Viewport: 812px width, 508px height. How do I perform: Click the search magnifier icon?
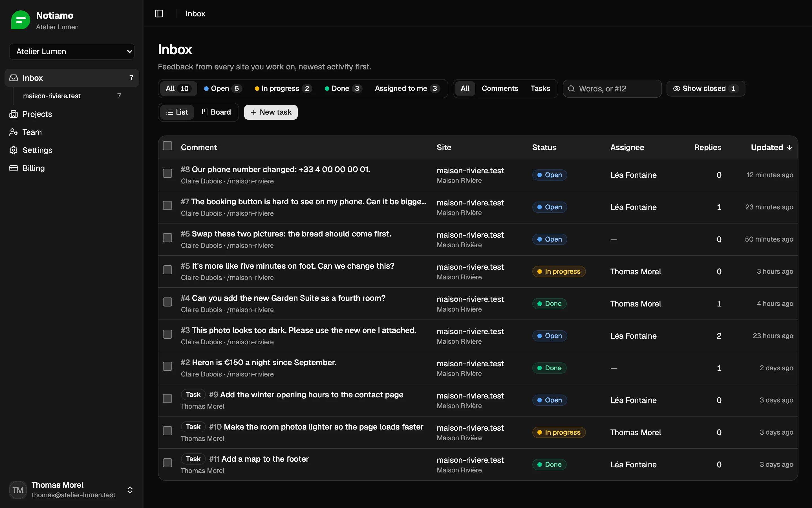(x=571, y=89)
